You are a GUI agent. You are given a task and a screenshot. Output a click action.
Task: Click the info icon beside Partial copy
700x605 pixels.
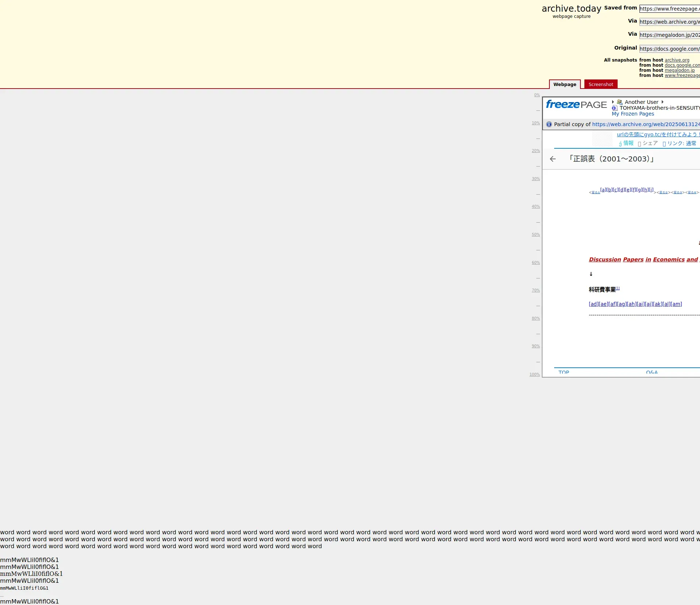(x=549, y=124)
